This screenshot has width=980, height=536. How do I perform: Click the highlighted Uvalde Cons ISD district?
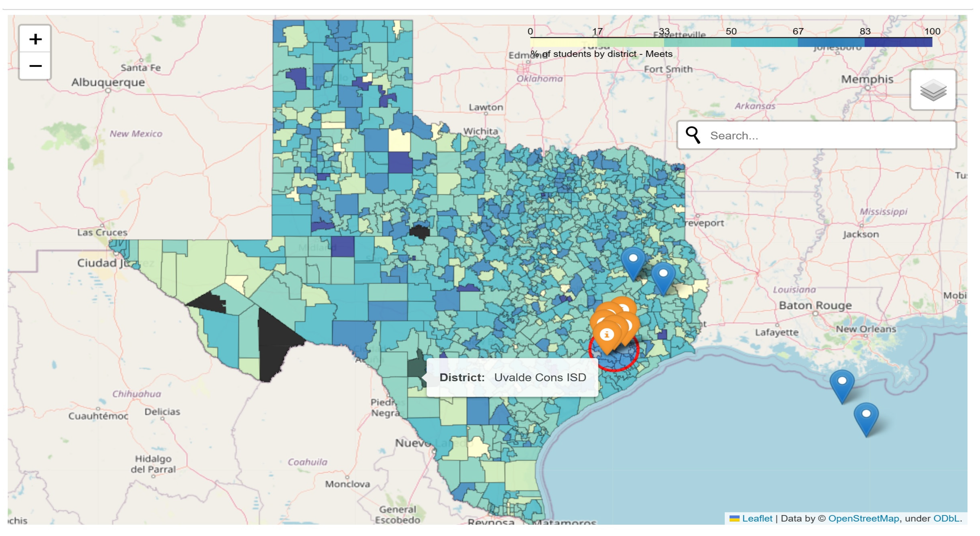[x=415, y=367]
